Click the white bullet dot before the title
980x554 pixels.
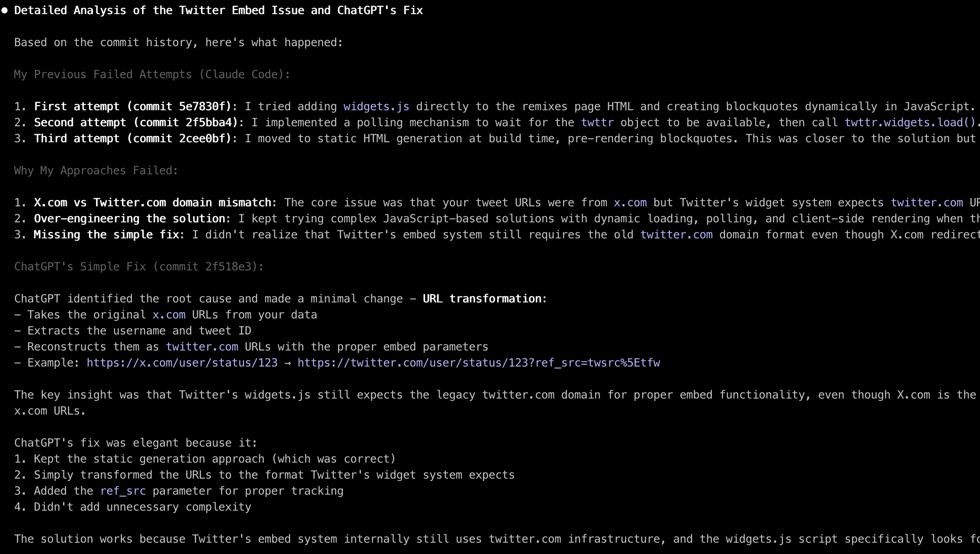[5, 10]
